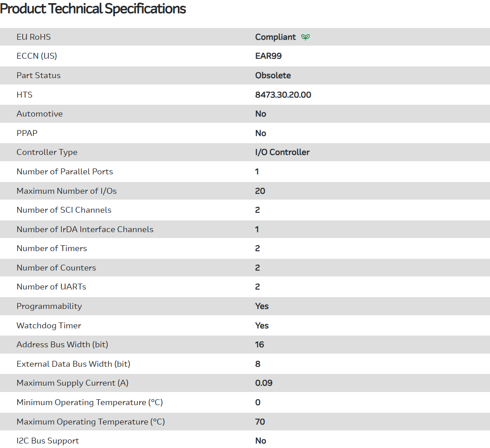The height and width of the screenshot is (448, 490).
Task: Click the Number of Parallel Ports label
Action: [x=65, y=172]
